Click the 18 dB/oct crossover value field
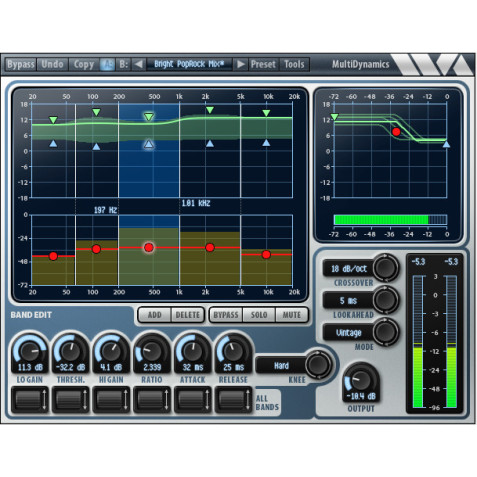Image resolution: width=477 pixels, height=477 pixels. coord(348,268)
